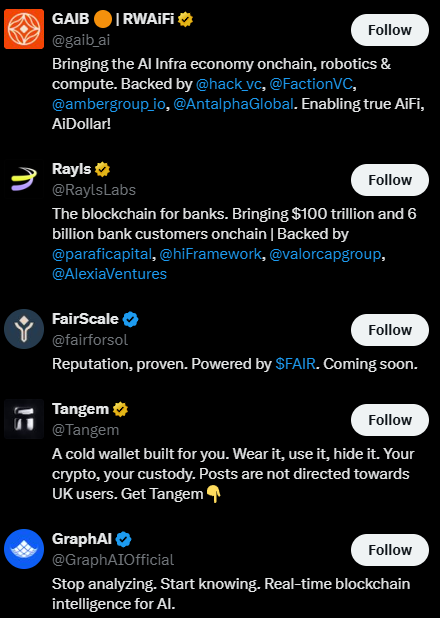The height and width of the screenshot is (618, 440).
Task: Open the GAIB orange profile avatar
Action: 24,29
